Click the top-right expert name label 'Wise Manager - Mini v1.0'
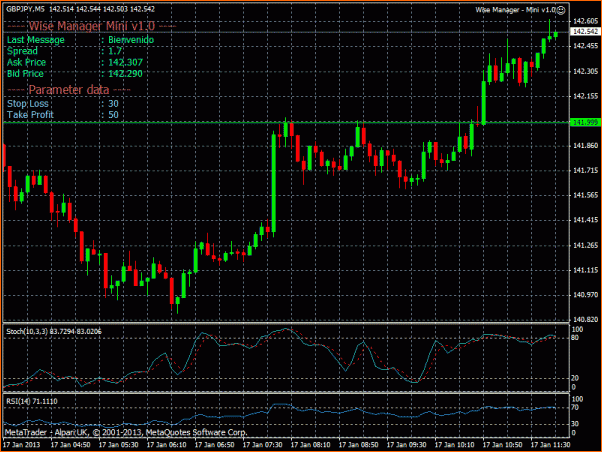The image size is (602, 452). click(516, 10)
